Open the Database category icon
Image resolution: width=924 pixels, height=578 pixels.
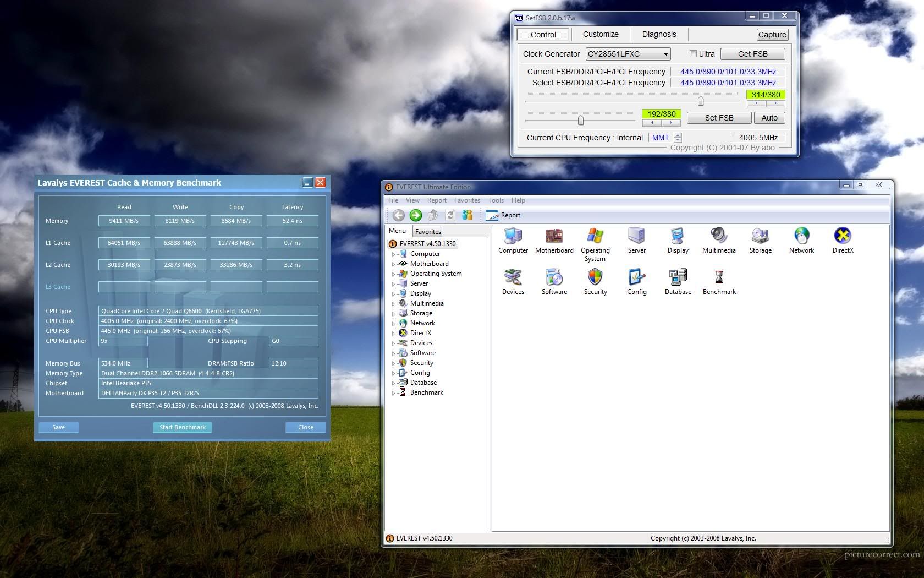point(678,277)
